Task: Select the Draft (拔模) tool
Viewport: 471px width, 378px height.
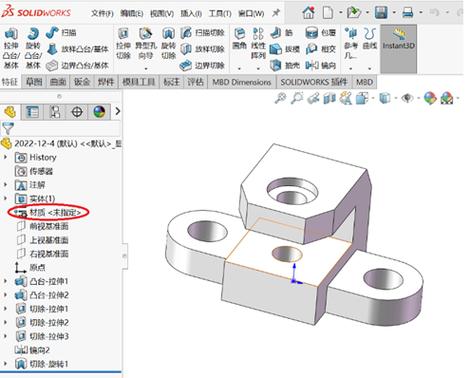Action: [284, 49]
